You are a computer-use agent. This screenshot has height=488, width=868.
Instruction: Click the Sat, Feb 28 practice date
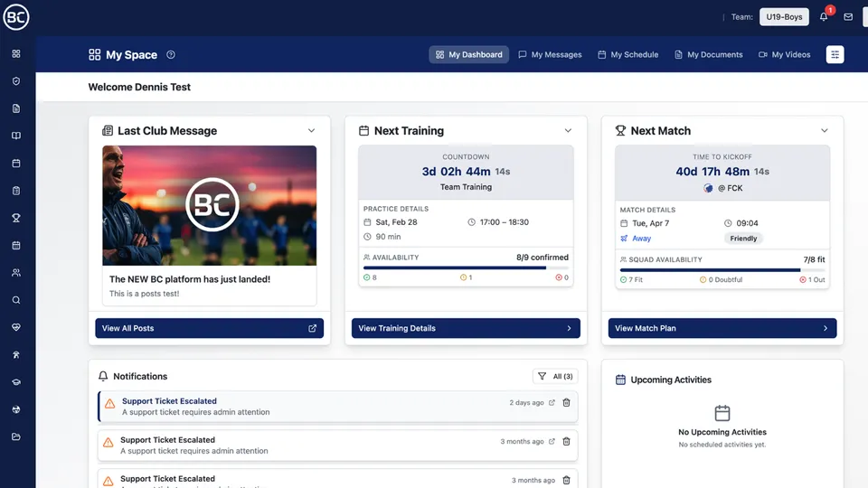coord(396,222)
